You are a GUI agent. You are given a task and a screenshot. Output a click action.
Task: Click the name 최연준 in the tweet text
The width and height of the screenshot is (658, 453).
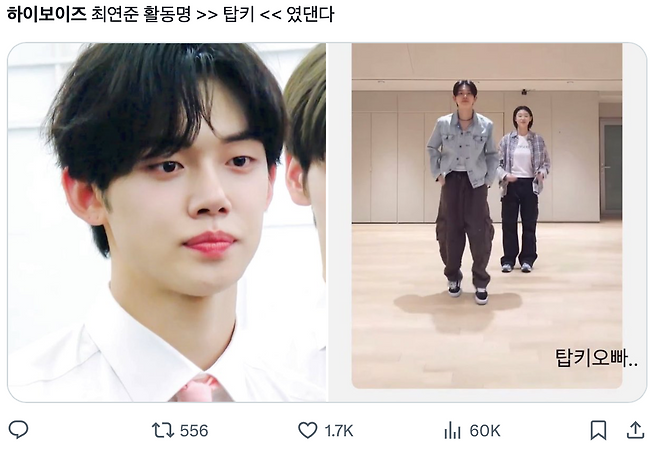115,14
